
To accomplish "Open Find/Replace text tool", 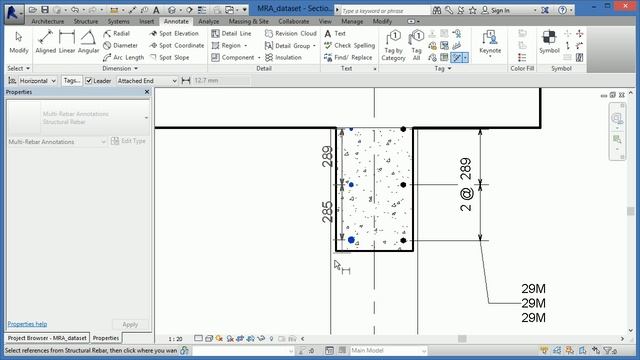I will (348, 58).
